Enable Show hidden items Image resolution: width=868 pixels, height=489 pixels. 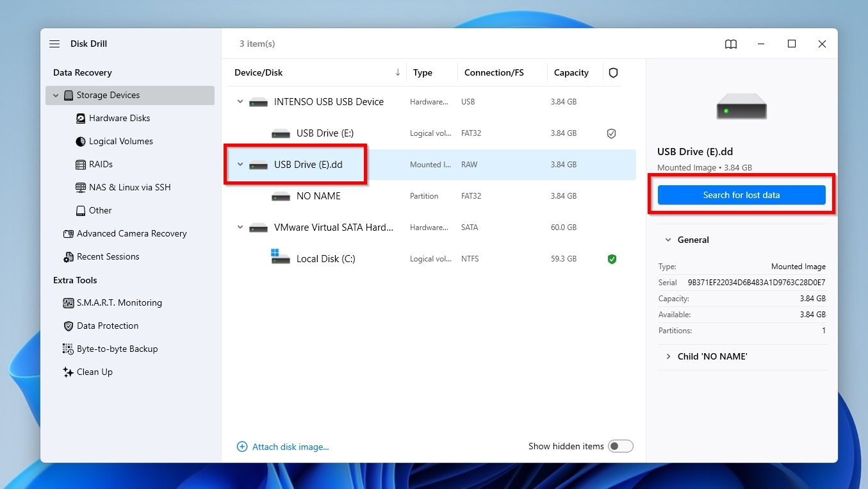click(620, 446)
